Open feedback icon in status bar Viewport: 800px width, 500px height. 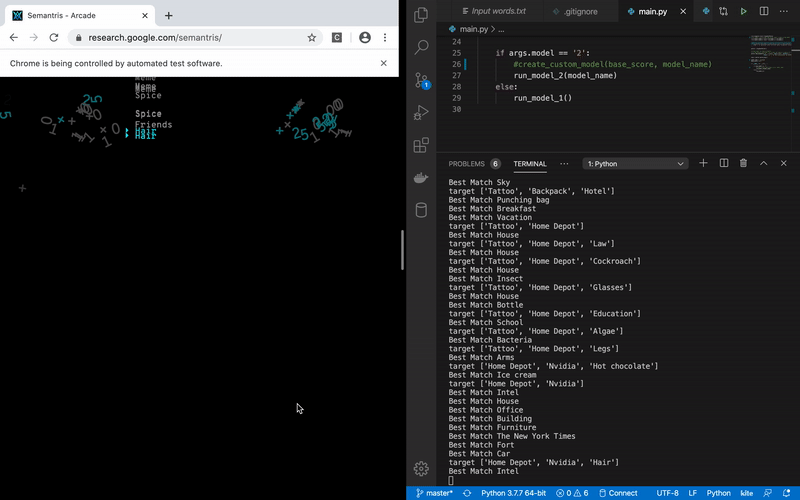coord(767,493)
